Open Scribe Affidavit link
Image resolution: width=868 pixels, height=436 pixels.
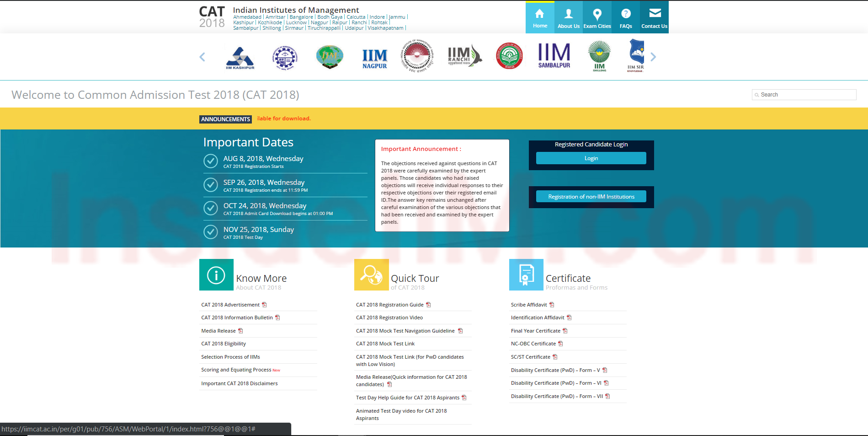pos(529,305)
